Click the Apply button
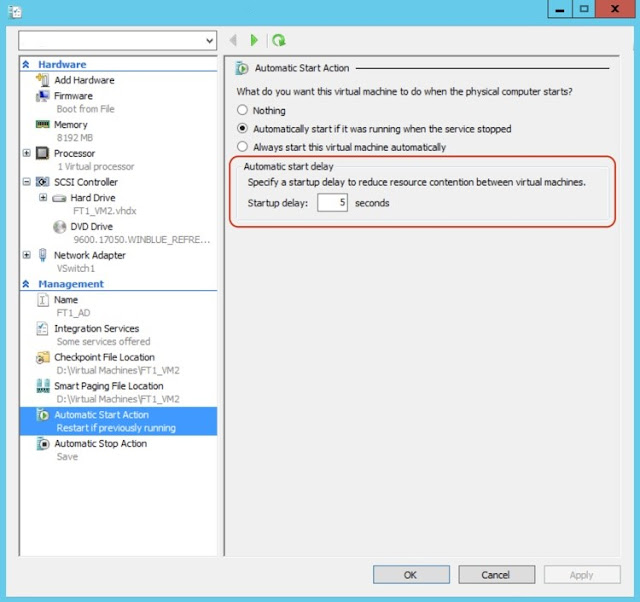640x602 pixels. (x=582, y=575)
